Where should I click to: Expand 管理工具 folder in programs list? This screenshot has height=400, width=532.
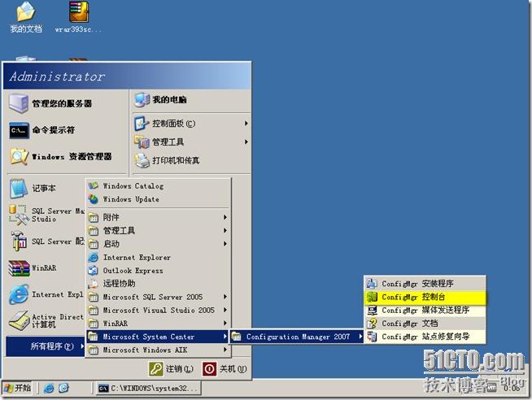tap(158, 231)
